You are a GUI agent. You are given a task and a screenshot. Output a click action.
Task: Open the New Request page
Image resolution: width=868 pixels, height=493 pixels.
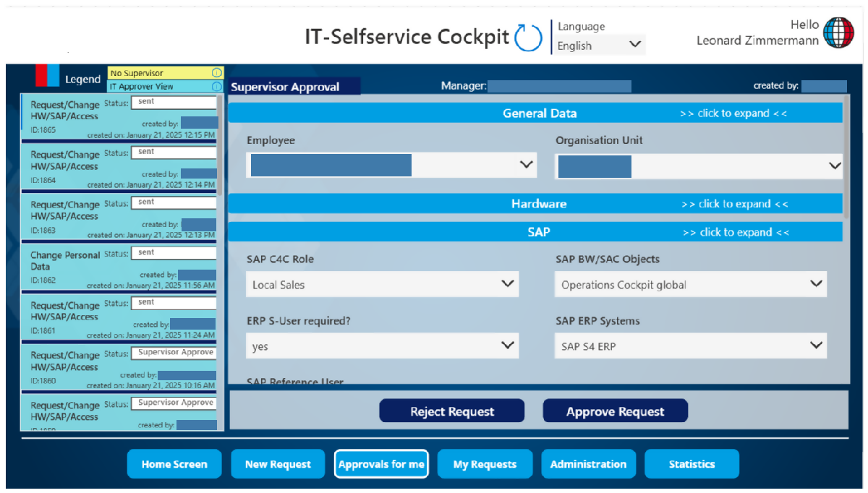coord(278,464)
